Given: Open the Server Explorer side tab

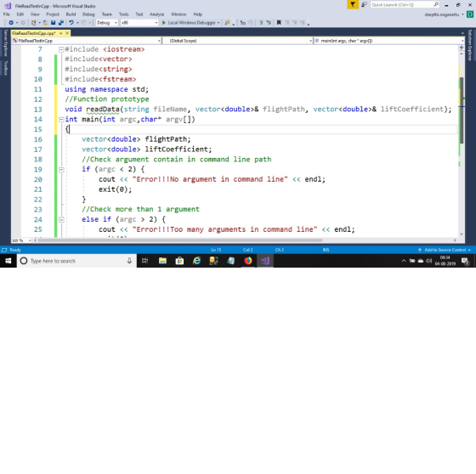Looking at the screenshot, I should [x=5, y=42].
